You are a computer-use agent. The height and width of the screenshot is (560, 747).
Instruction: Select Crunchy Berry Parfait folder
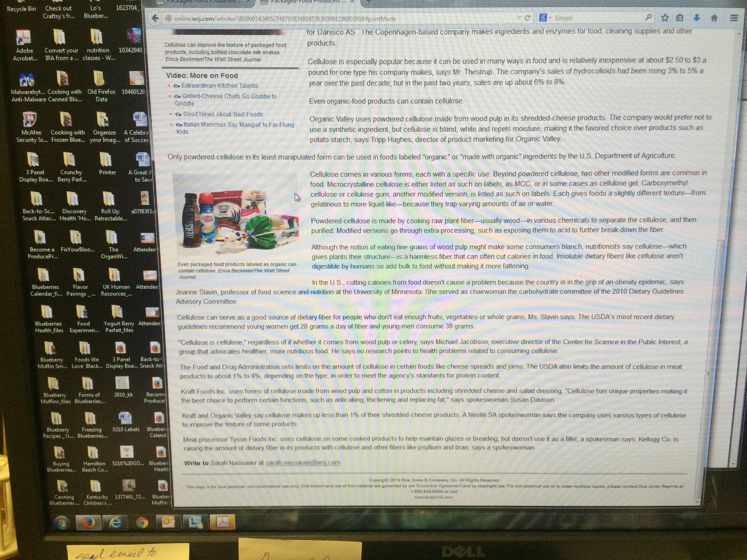click(x=72, y=167)
